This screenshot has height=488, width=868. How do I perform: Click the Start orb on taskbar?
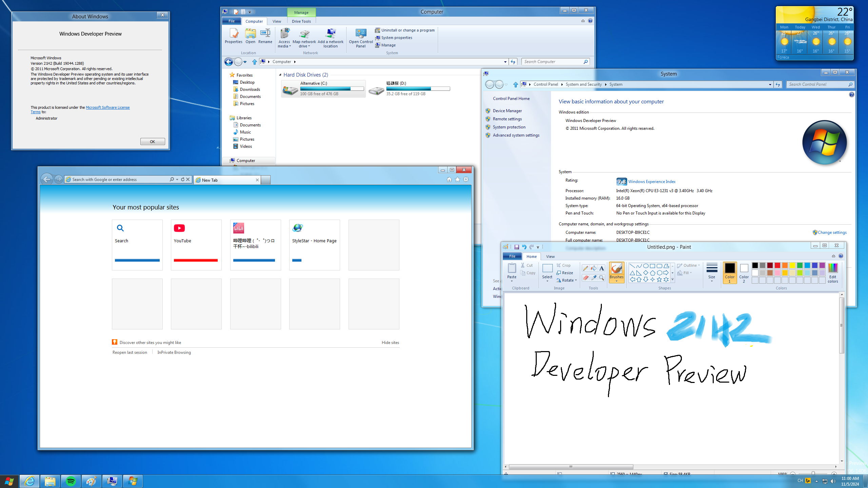[x=9, y=481]
